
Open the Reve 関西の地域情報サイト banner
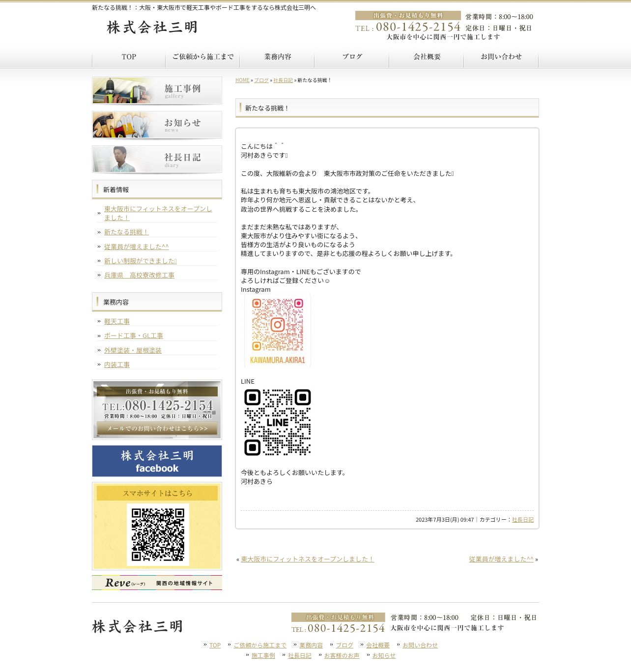(x=157, y=583)
